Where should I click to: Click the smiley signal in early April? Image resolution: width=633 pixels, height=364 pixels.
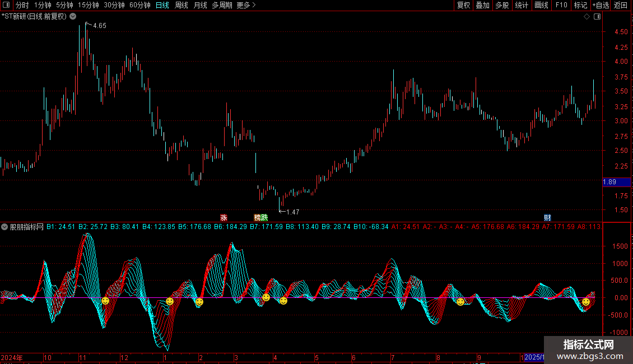point(283,301)
